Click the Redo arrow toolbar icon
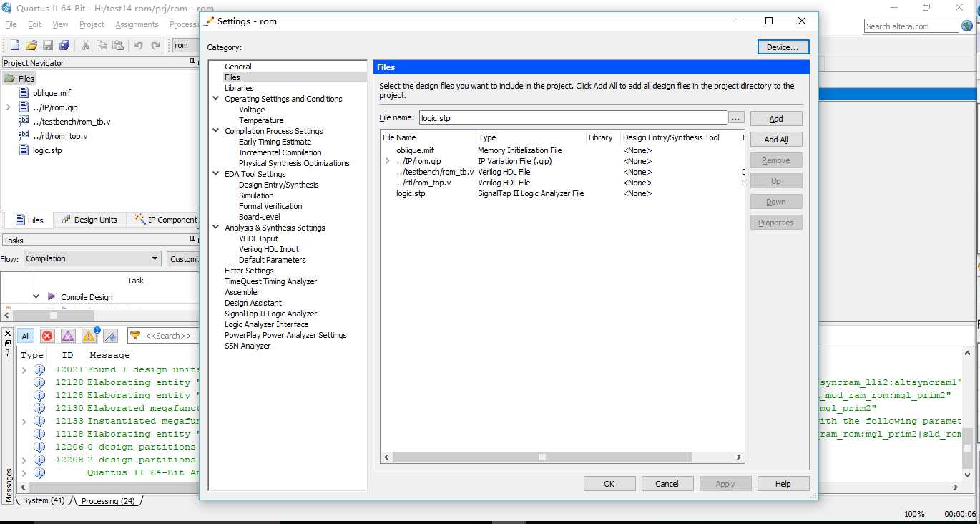Image resolution: width=980 pixels, height=524 pixels. (x=155, y=45)
